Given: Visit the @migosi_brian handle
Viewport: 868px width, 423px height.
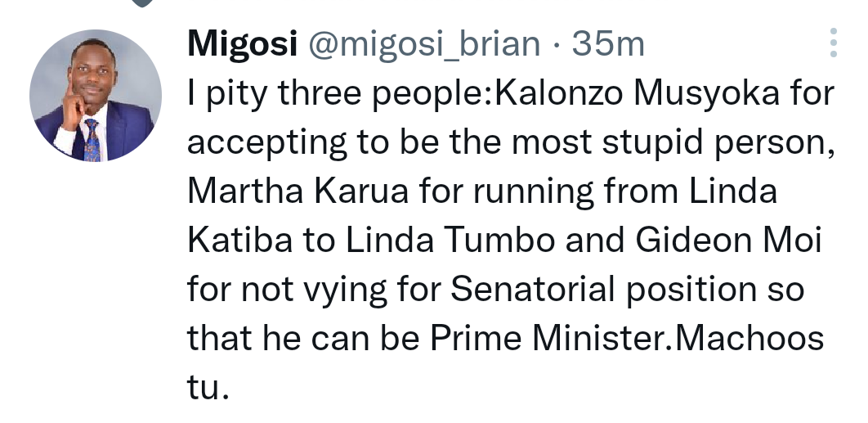Looking at the screenshot, I should [424, 44].
